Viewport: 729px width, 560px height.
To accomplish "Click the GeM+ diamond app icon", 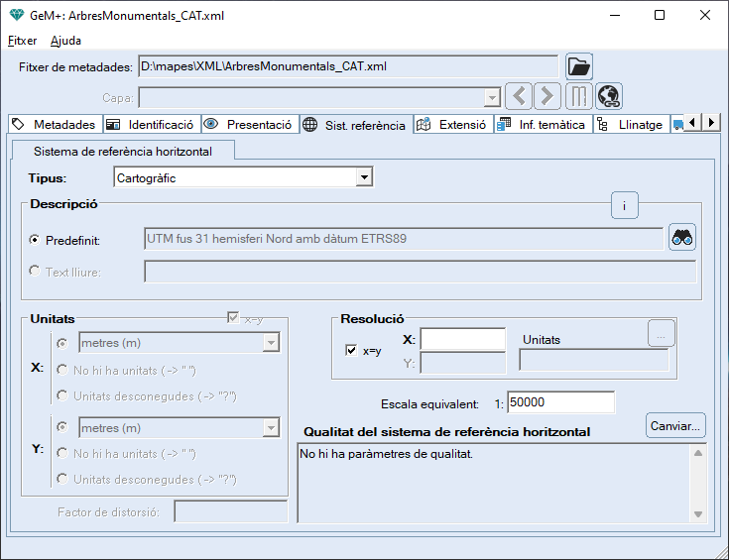I will click(16, 15).
